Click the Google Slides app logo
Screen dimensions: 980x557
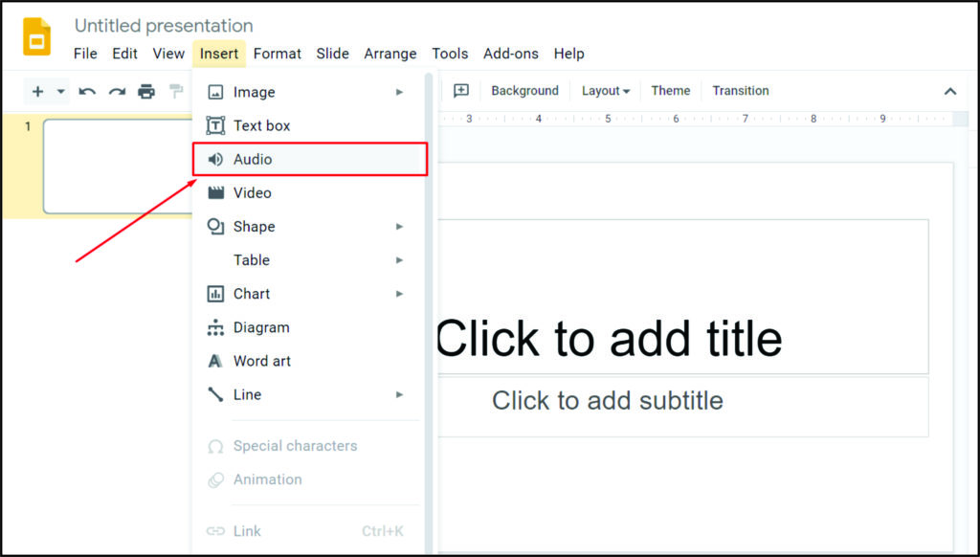point(35,35)
